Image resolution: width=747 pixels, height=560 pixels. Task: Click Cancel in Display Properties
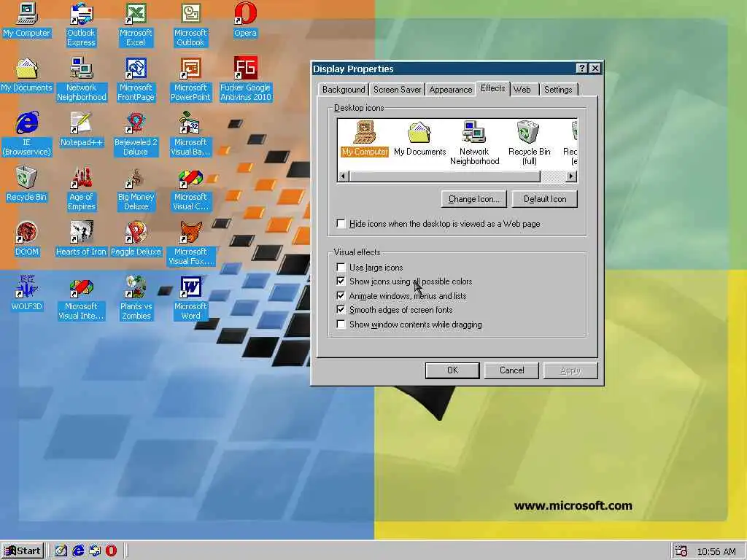[x=511, y=370]
